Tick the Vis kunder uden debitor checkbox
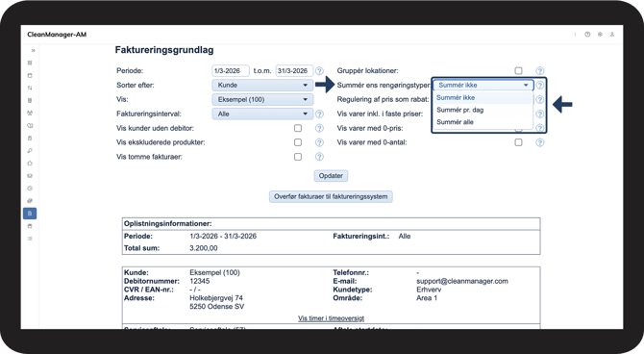Viewport: 644px width, 354px height. tap(298, 128)
